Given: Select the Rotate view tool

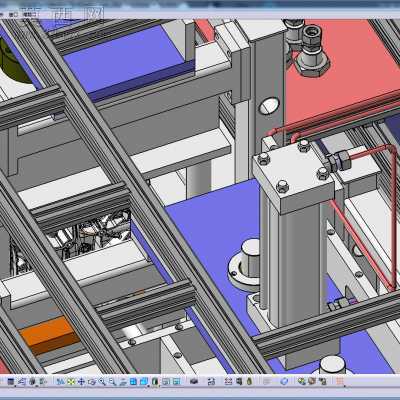Looking at the screenshot, I should click(92, 382).
